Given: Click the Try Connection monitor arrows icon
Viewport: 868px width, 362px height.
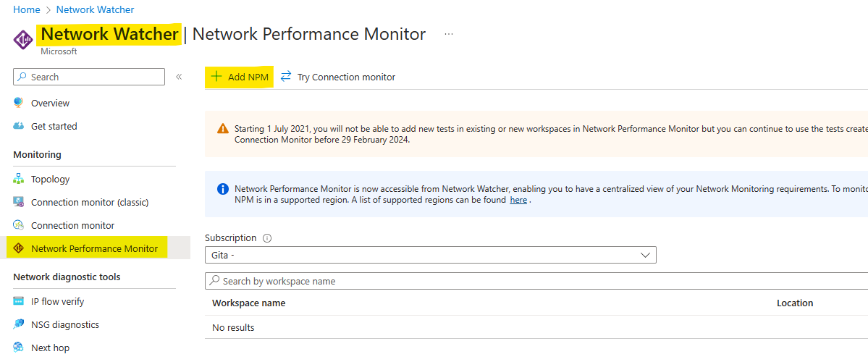Looking at the screenshot, I should [x=286, y=77].
